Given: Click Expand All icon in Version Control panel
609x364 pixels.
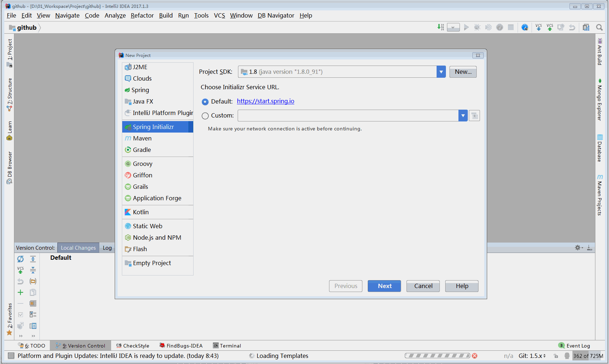Looking at the screenshot, I should click(x=33, y=259).
